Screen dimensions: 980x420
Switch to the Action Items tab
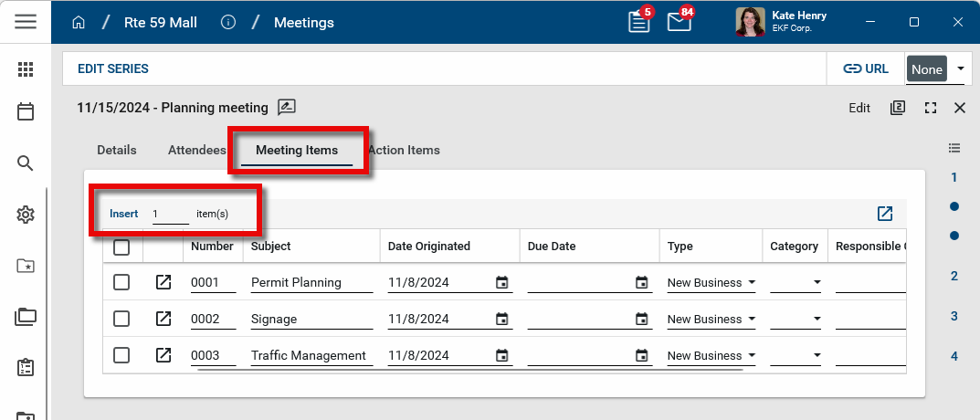click(x=404, y=150)
